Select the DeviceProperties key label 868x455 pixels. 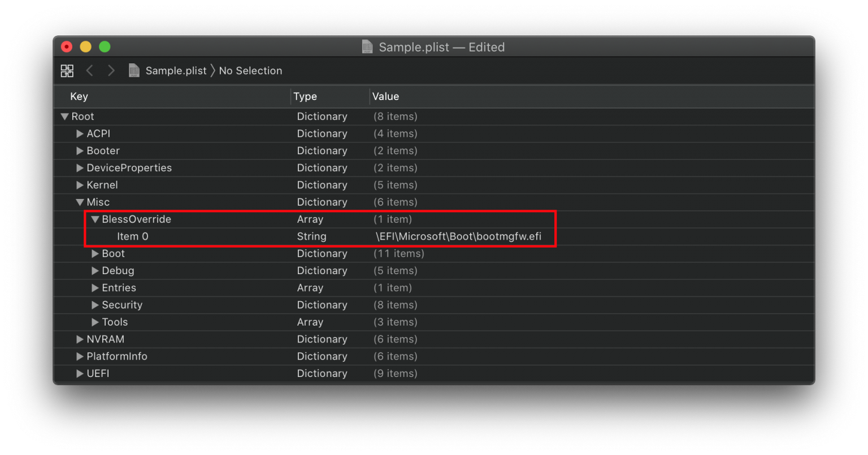(129, 168)
